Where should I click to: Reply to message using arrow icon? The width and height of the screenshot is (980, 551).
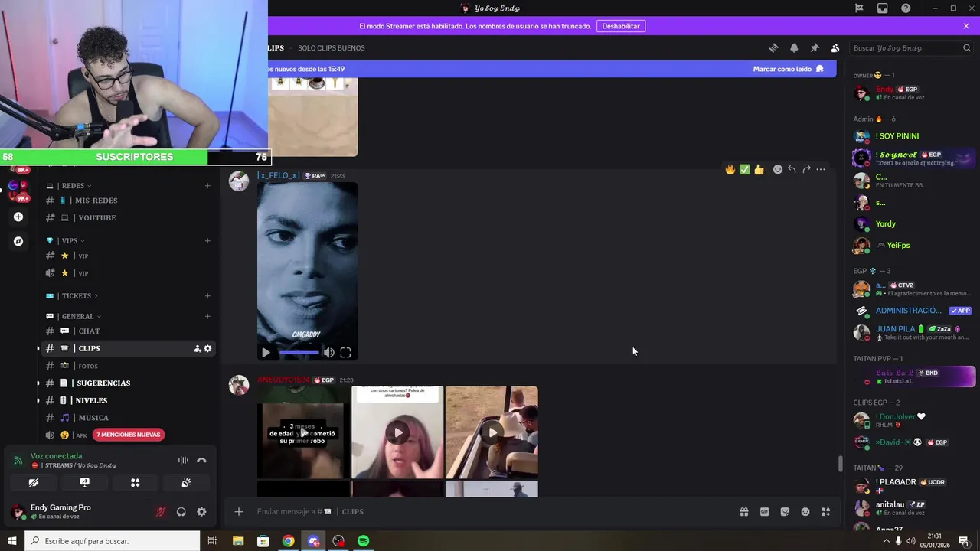point(792,169)
